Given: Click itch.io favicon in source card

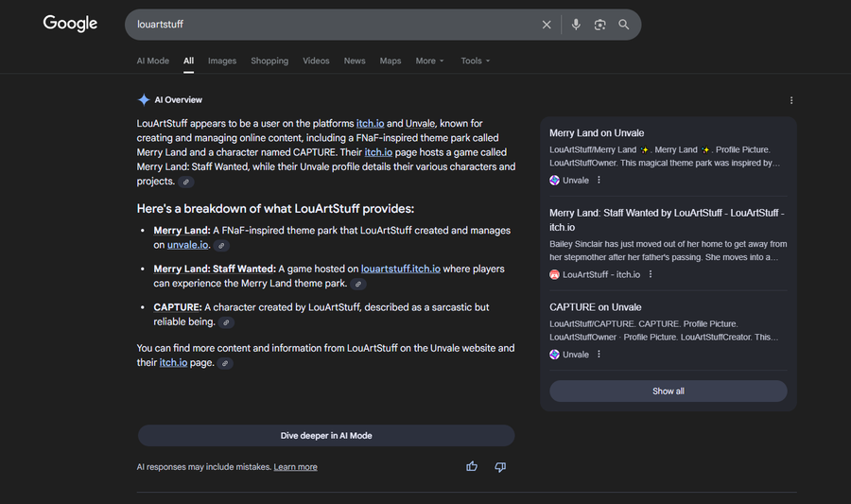Looking at the screenshot, I should pos(554,274).
